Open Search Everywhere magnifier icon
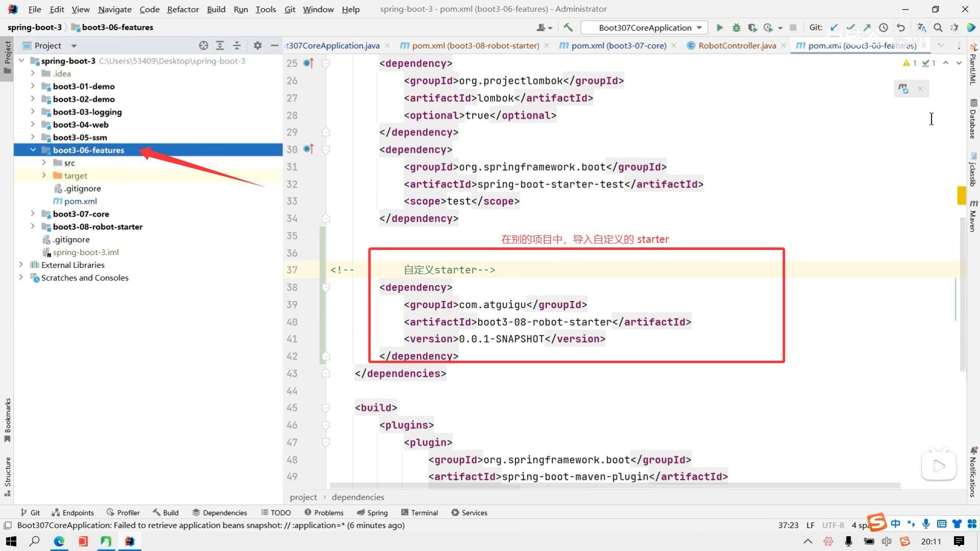The height and width of the screenshot is (551, 980). coord(938,28)
